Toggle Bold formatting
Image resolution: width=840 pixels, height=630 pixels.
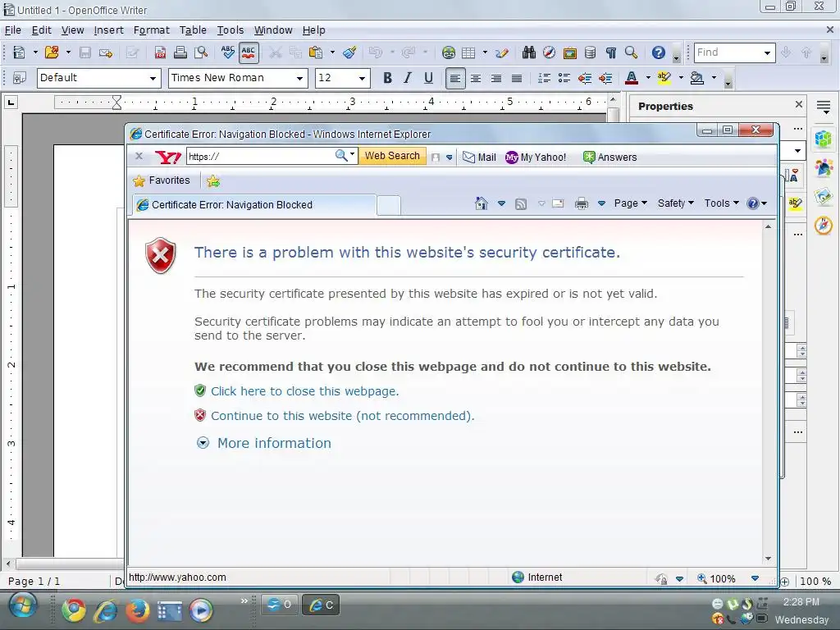click(387, 78)
